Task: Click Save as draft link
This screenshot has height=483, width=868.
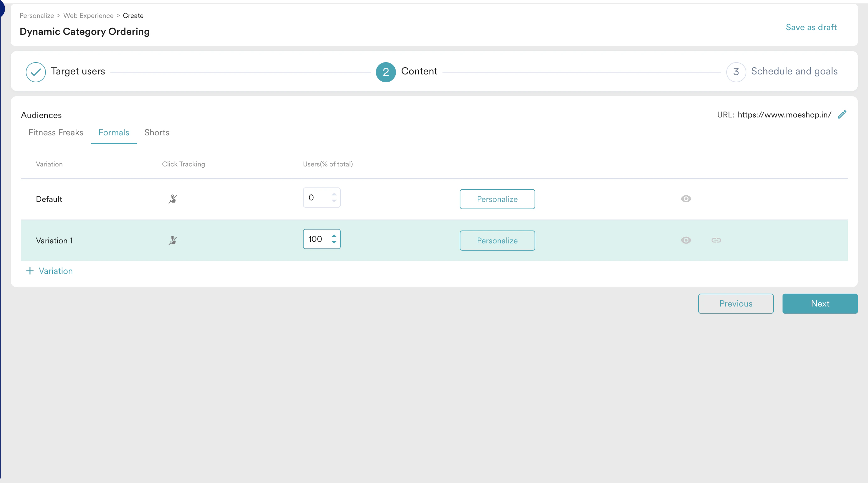Action: (811, 27)
